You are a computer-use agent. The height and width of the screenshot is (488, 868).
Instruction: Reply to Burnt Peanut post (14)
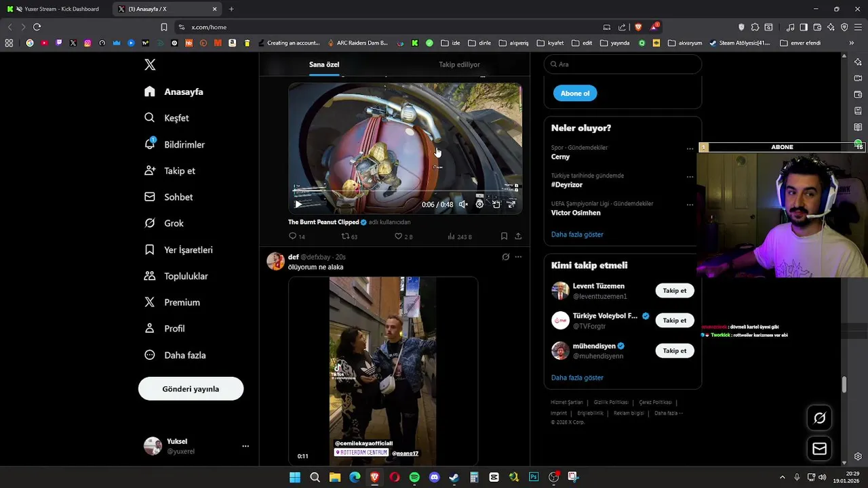(x=297, y=237)
